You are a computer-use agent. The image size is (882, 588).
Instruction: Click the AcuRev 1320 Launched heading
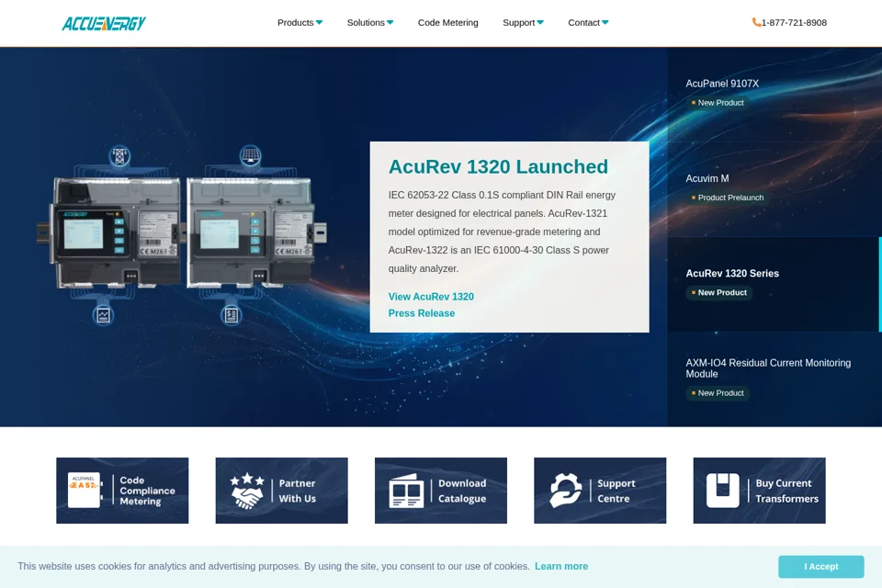(498, 166)
